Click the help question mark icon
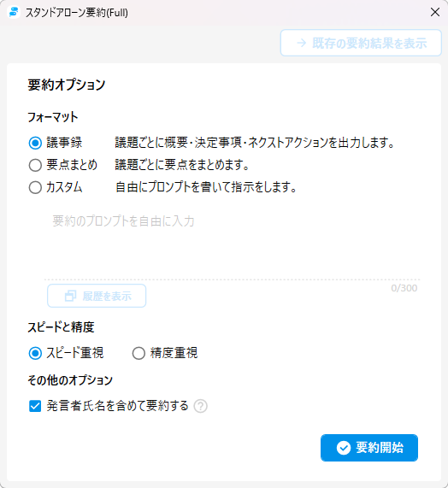Screen dimensions: 448x488 point(201,406)
